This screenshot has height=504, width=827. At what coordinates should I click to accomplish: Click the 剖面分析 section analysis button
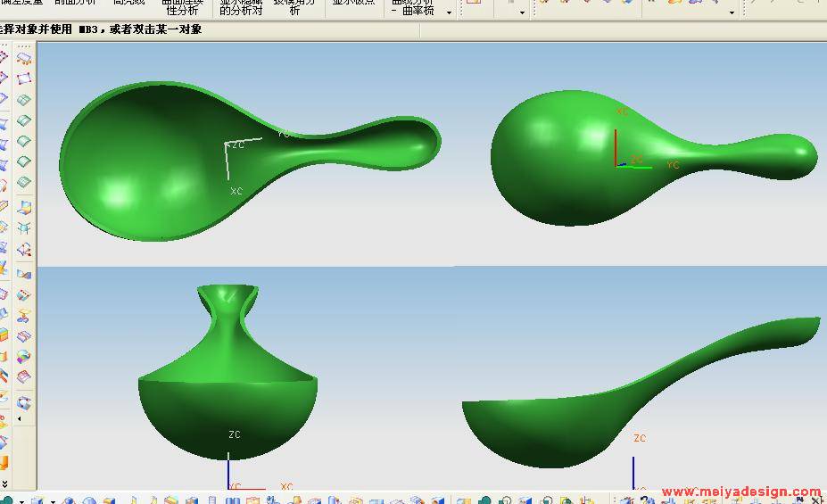75,4
